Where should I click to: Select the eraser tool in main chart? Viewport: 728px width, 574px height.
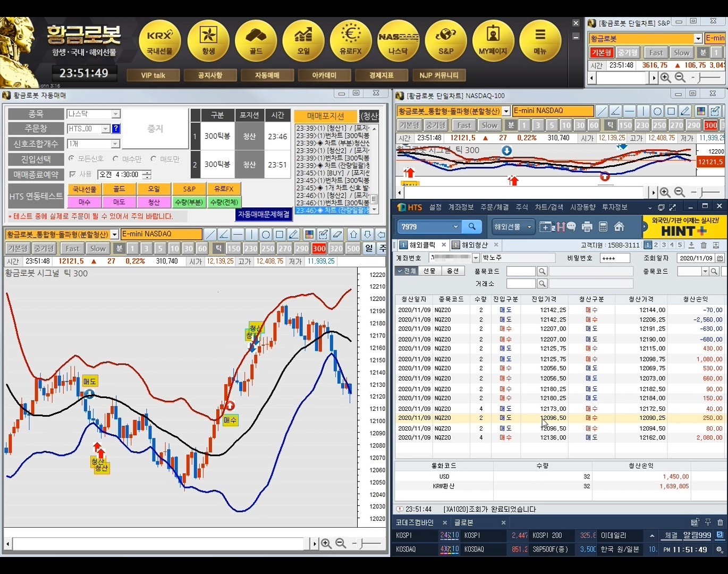click(x=337, y=234)
